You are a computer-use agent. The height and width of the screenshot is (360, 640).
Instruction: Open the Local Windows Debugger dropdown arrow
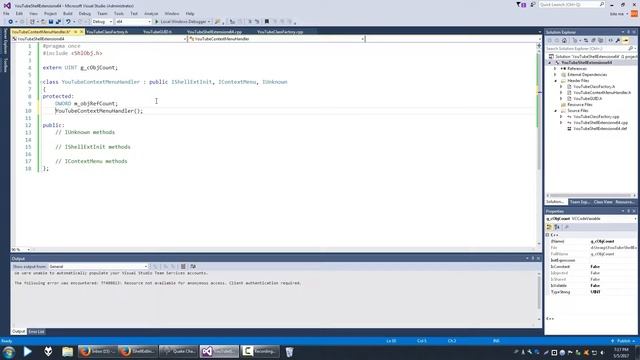coord(209,22)
